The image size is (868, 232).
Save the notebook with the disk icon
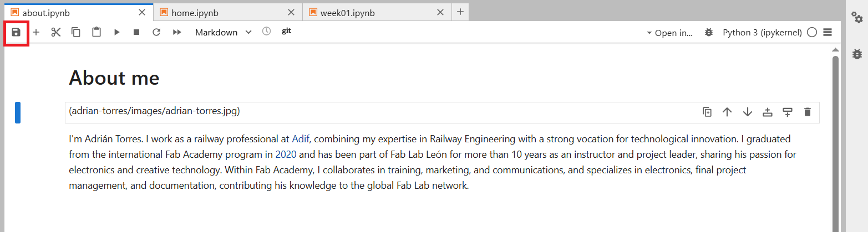(x=16, y=33)
